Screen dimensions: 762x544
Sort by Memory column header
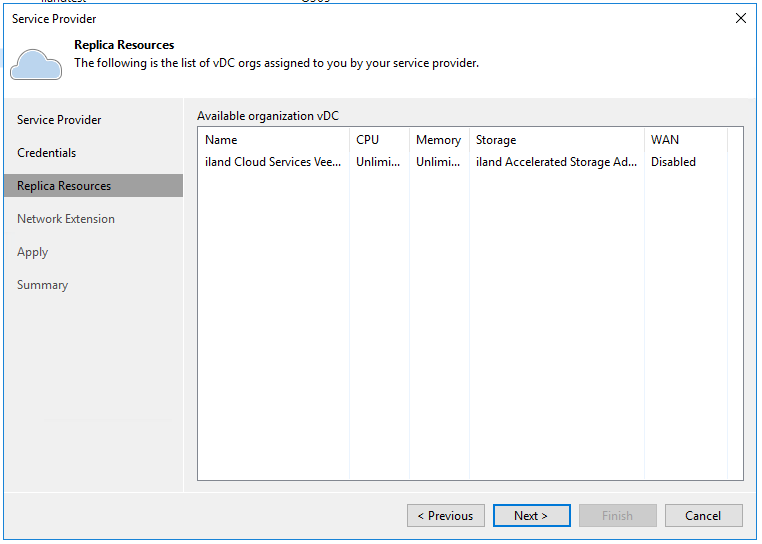coord(438,140)
